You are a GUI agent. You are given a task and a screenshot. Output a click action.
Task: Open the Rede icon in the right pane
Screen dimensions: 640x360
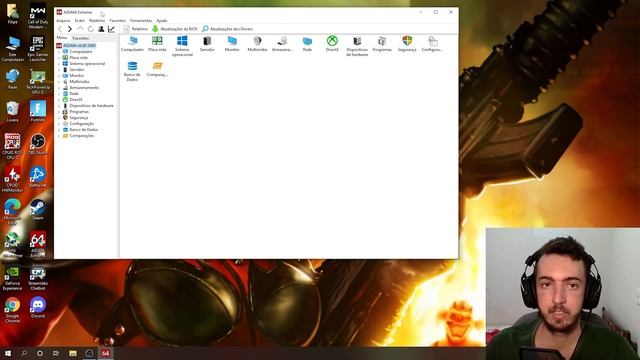point(307,44)
